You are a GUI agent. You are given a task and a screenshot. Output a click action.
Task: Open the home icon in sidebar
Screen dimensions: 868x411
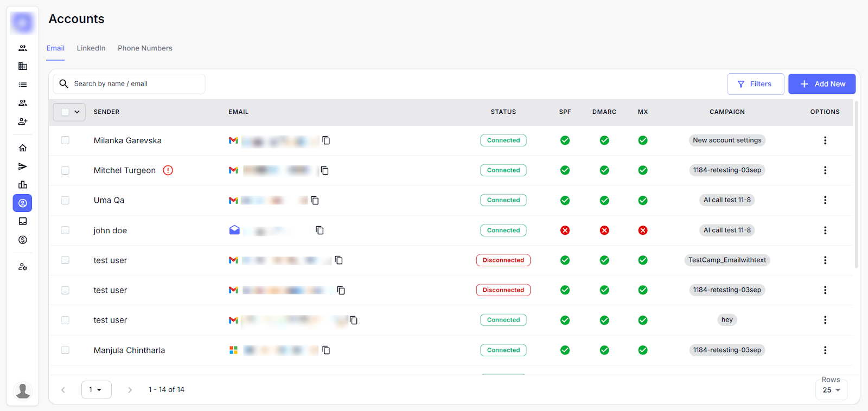pyautogui.click(x=23, y=148)
